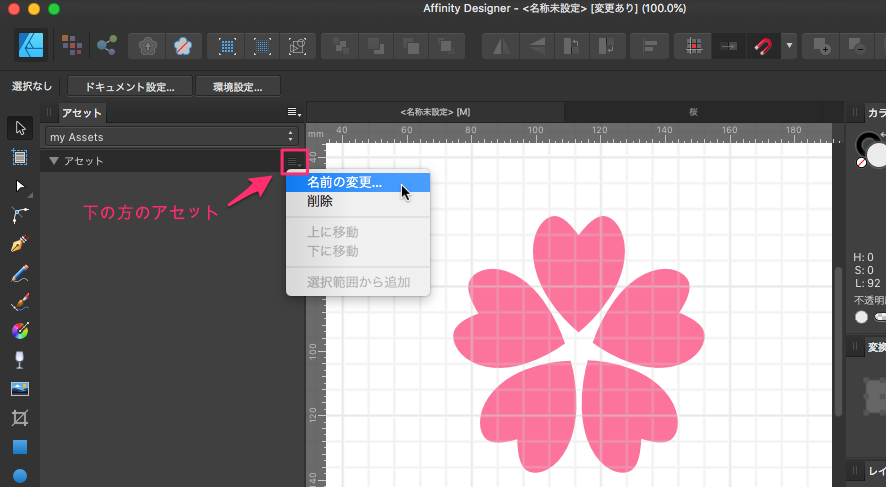The image size is (886, 487).
Task: Select the Pen tool
Action: coord(20,244)
